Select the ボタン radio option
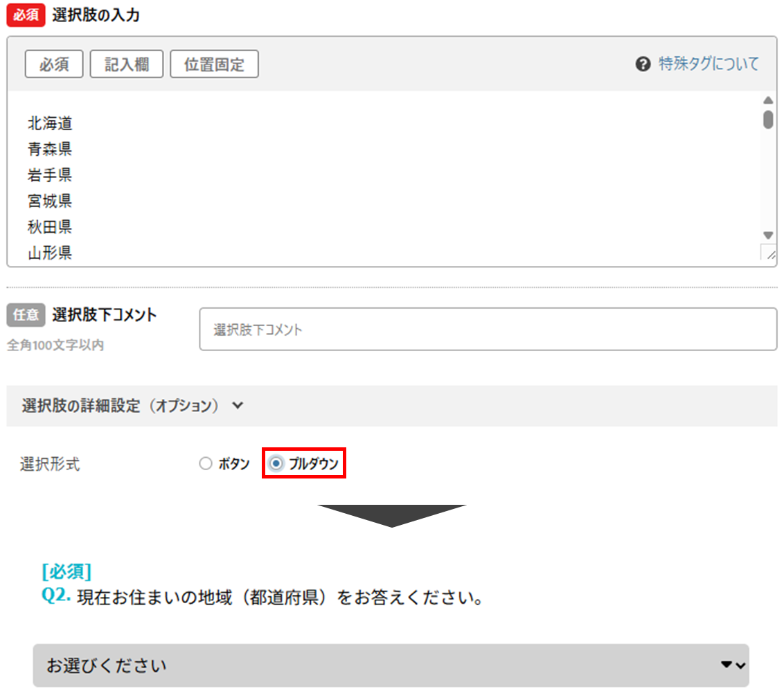Screen dimensions: 784x698 click(x=206, y=464)
